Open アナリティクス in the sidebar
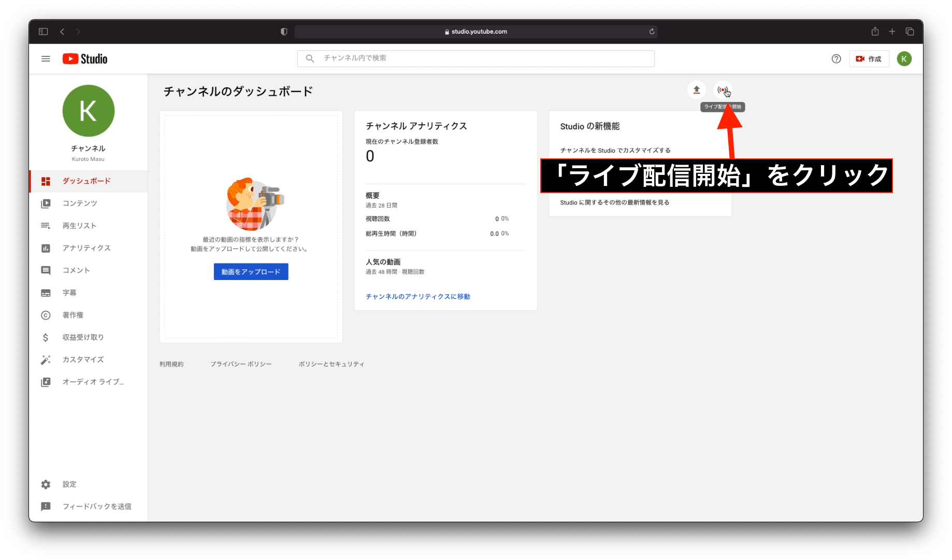 86,248
